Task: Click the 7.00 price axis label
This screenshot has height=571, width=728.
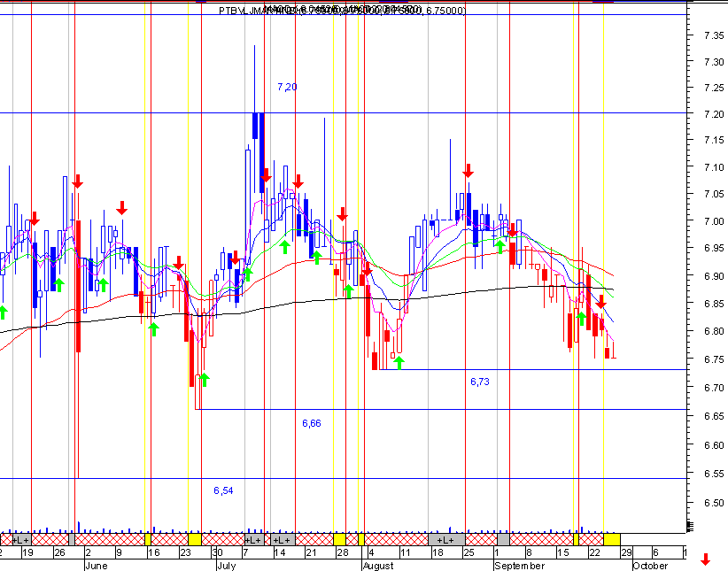Action: click(714, 221)
